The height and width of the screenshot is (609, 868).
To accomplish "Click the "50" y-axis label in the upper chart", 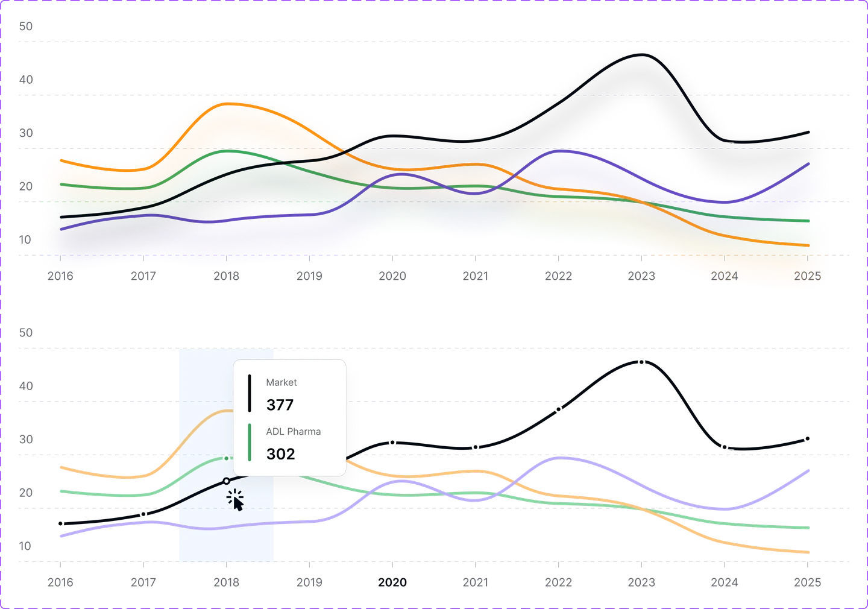I will 26,27.
